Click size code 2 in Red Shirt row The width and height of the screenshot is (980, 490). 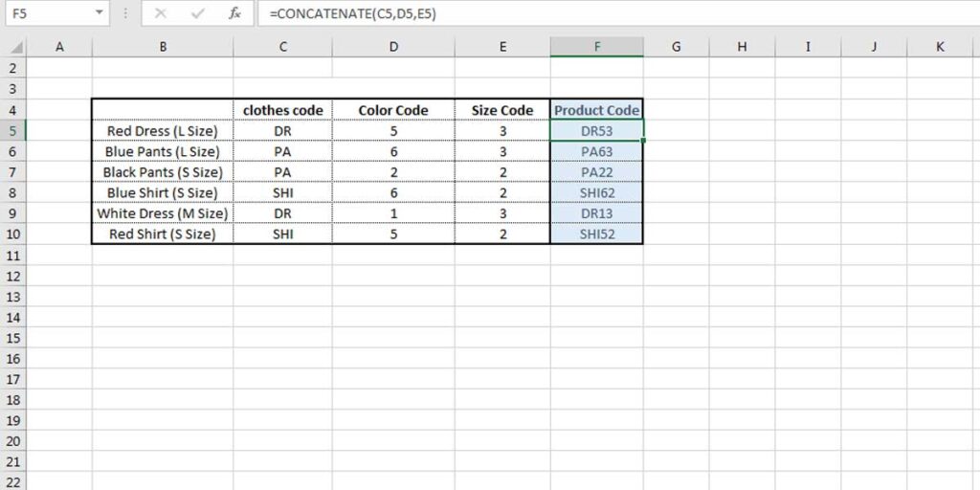[x=502, y=234]
